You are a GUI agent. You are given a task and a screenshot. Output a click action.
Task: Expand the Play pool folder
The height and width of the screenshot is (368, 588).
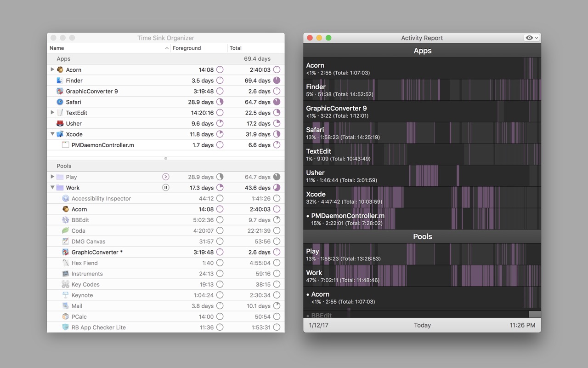(x=52, y=177)
